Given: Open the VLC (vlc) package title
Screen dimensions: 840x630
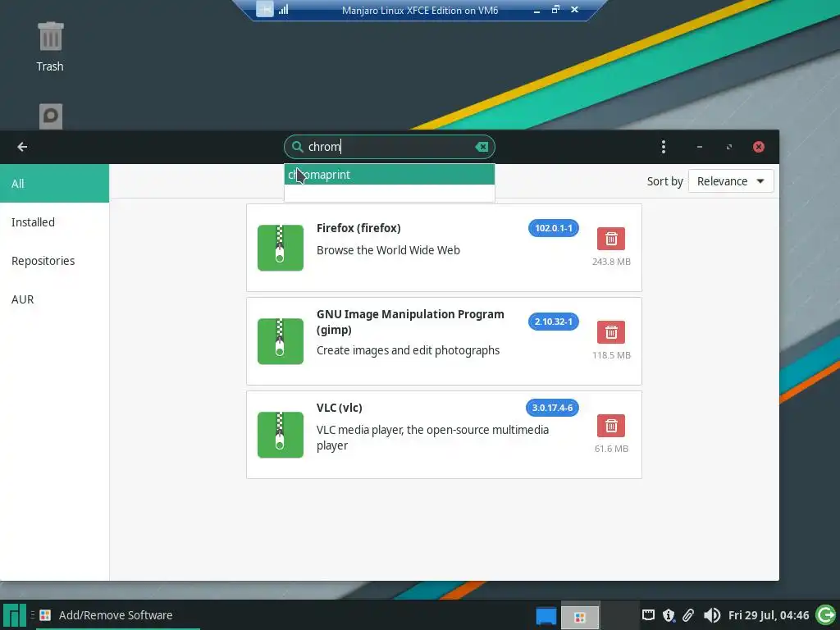Looking at the screenshot, I should point(339,407).
